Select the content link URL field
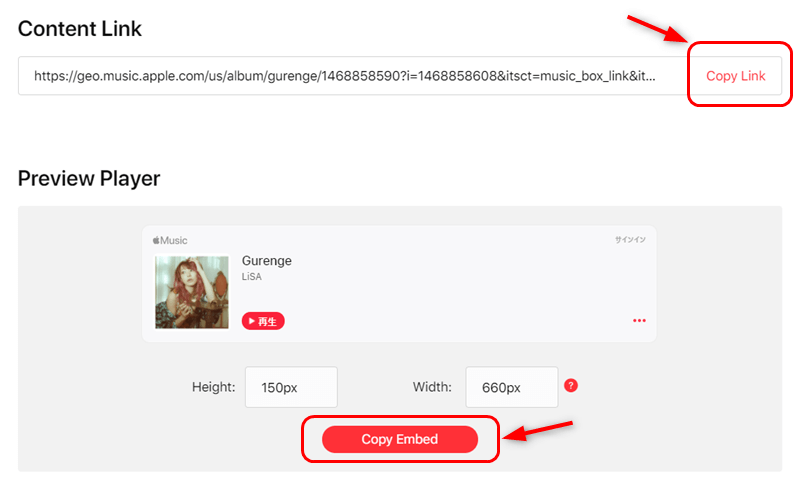 [x=354, y=76]
